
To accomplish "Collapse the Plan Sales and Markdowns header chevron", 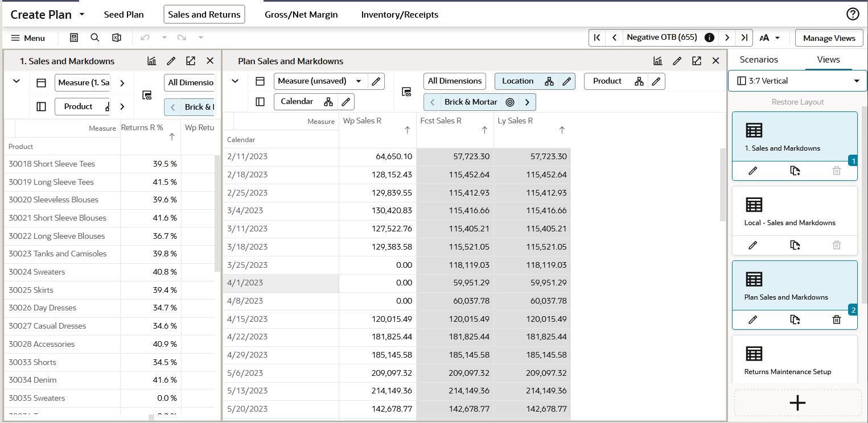I will (x=235, y=81).
